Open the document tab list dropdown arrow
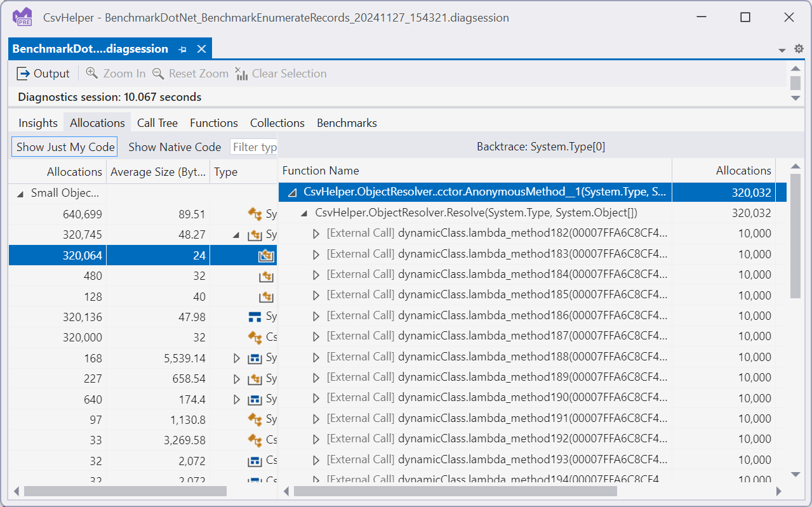The width and height of the screenshot is (812, 507). [782, 50]
